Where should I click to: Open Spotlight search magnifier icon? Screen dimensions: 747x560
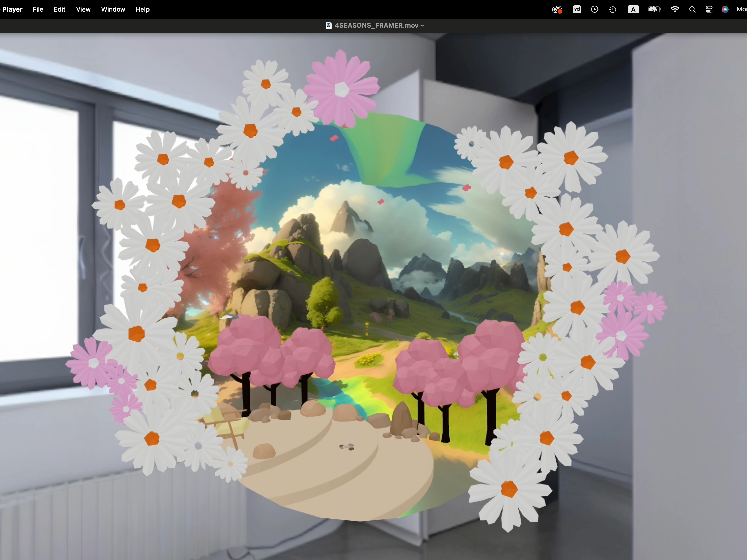point(692,10)
